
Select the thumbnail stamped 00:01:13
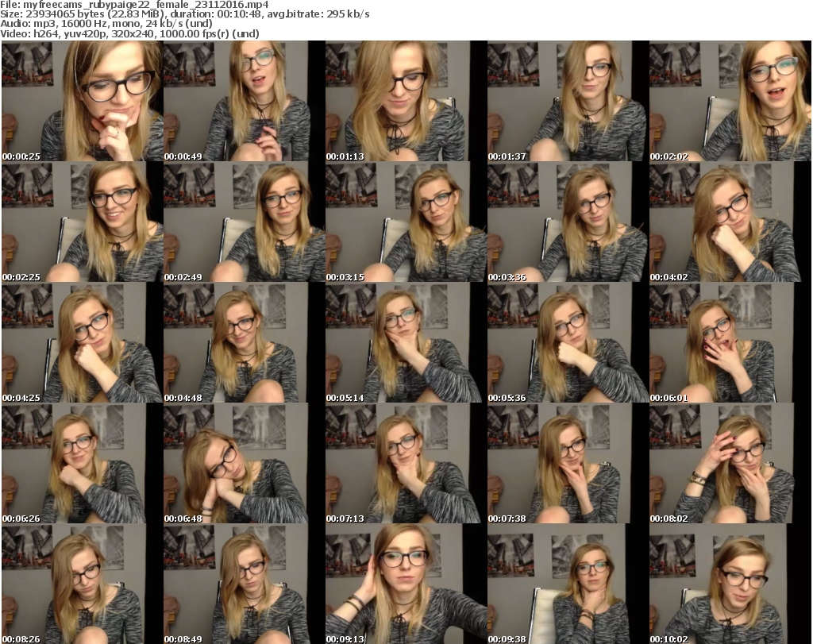pos(406,101)
